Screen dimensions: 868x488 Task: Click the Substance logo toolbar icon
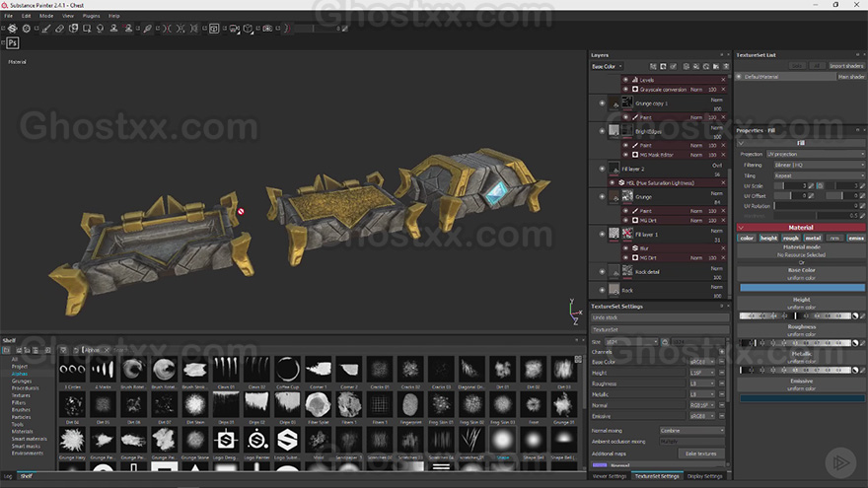12,29
